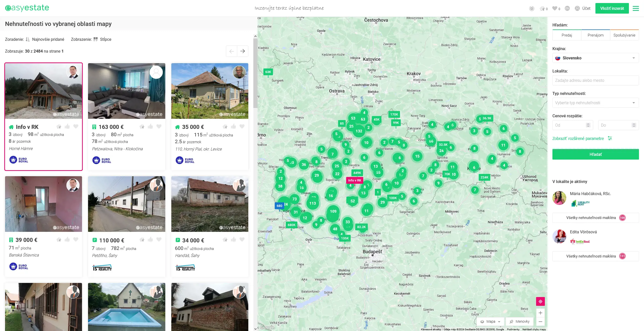Favorite the 163 000 € listing heart

(159, 126)
